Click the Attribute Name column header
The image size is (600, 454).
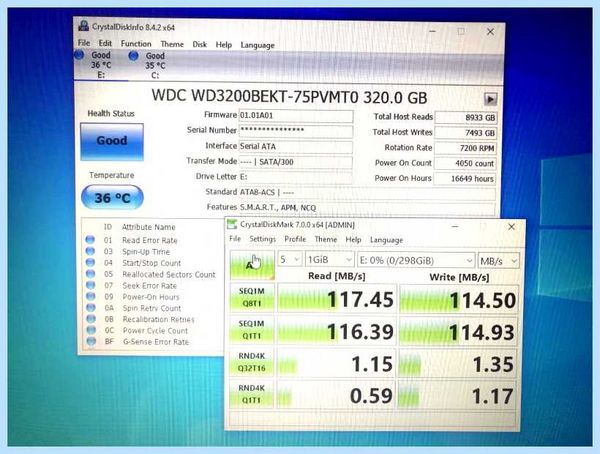tap(148, 227)
